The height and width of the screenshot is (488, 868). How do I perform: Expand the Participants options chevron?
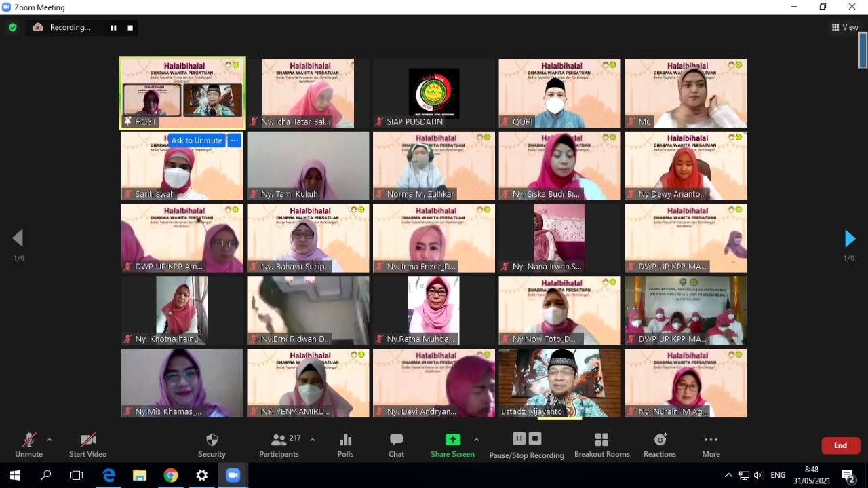(x=313, y=440)
